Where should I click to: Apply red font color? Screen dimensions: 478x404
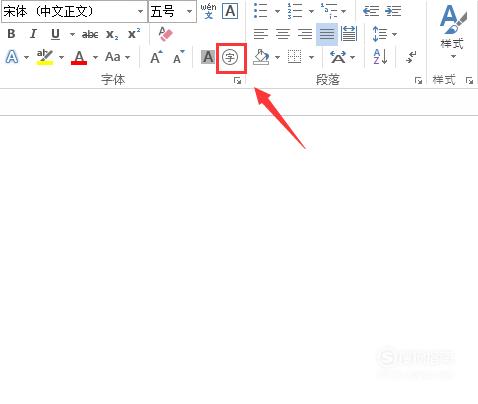(79, 57)
